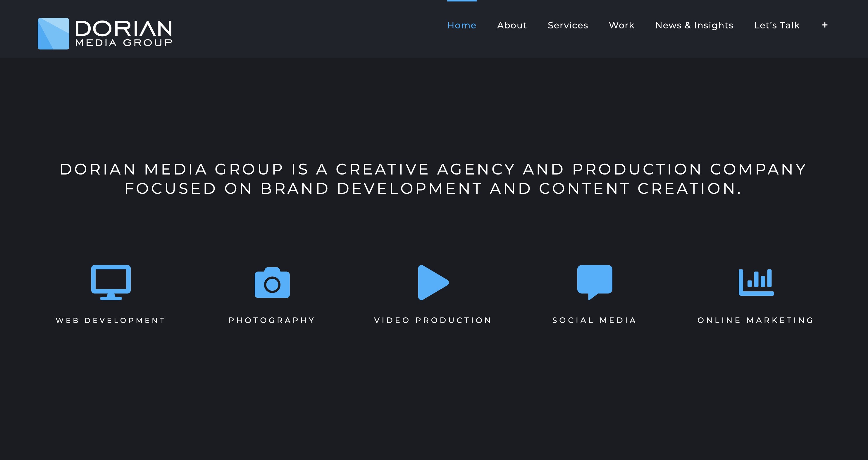Navigate to News & Insights

[695, 25]
